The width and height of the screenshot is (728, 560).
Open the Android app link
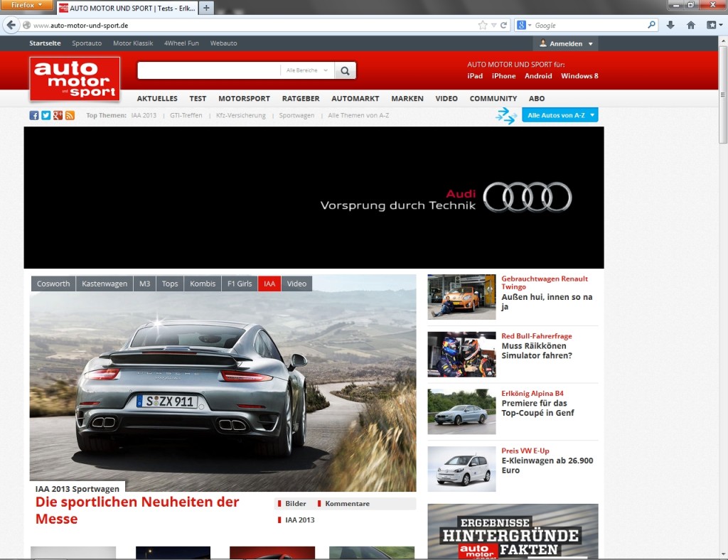tap(538, 75)
